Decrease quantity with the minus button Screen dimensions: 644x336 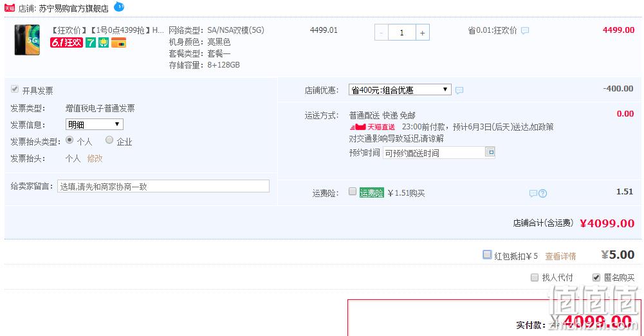(x=381, y=32)
